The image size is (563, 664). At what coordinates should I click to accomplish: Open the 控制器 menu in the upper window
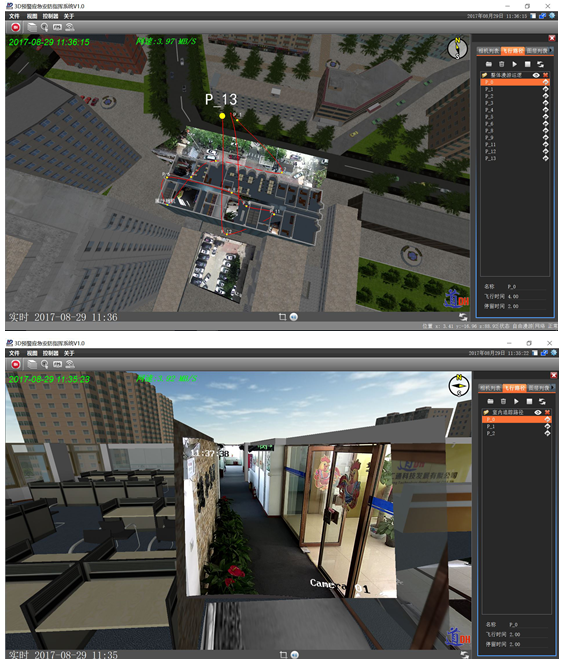click(x=50, y=16)
